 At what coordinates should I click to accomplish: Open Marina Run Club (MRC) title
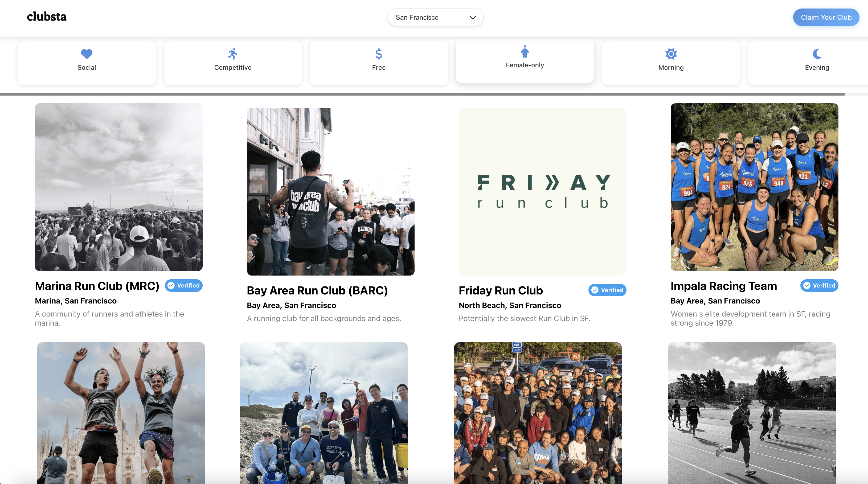tap(97, 286)
